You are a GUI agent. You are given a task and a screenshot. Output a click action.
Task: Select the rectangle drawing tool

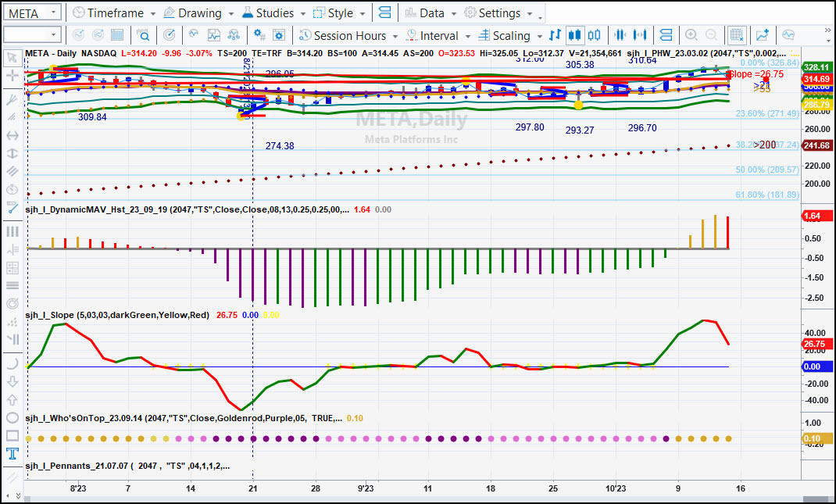13,436
